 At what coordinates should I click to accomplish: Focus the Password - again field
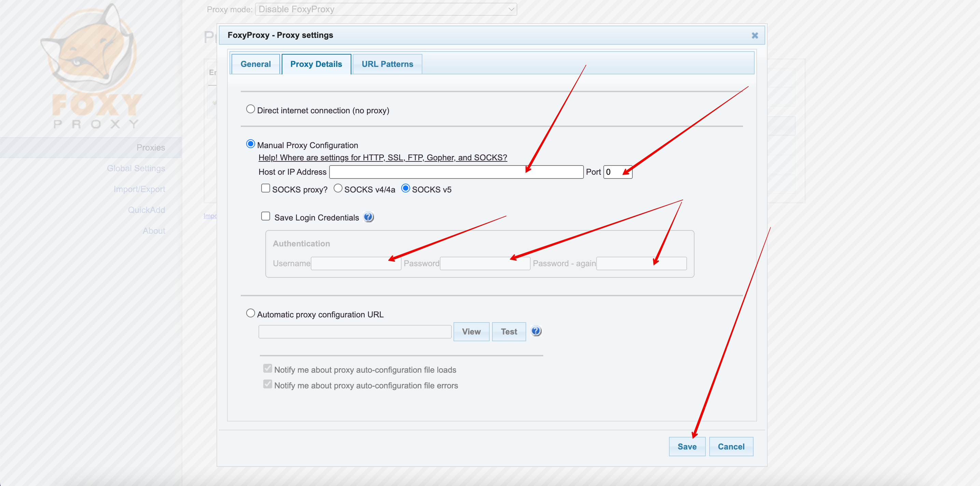(x=641, y=263)
